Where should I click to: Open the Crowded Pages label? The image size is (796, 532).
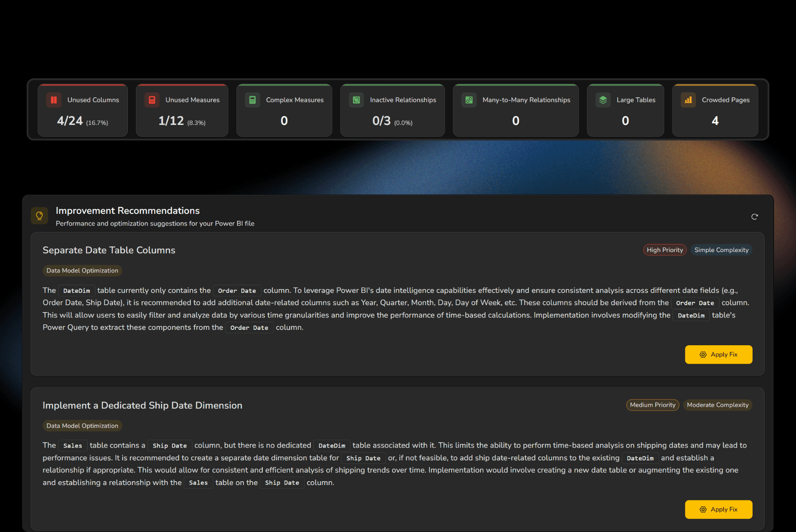pyautogui.click(x=726, y=100)
